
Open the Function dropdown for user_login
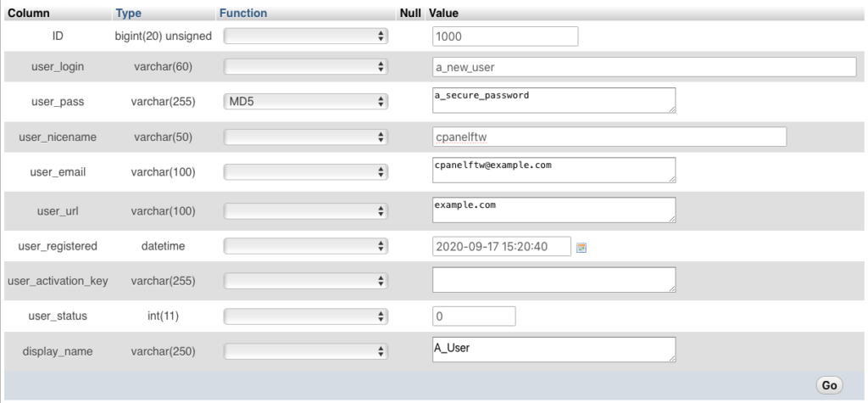coord(305,68)
